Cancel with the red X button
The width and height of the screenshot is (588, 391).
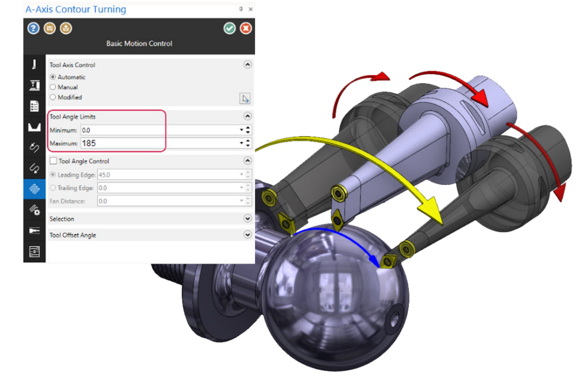pyautogui.click(x=246, y=28)
